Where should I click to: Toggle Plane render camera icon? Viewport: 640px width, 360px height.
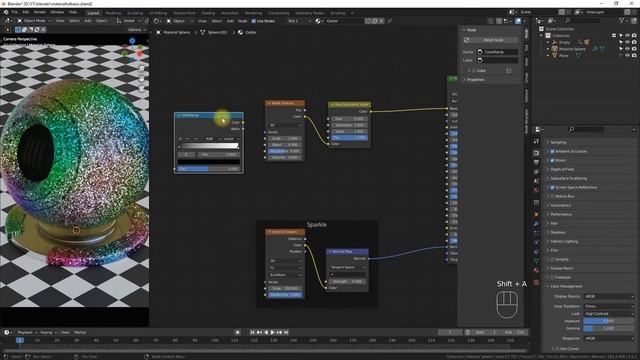634,56
